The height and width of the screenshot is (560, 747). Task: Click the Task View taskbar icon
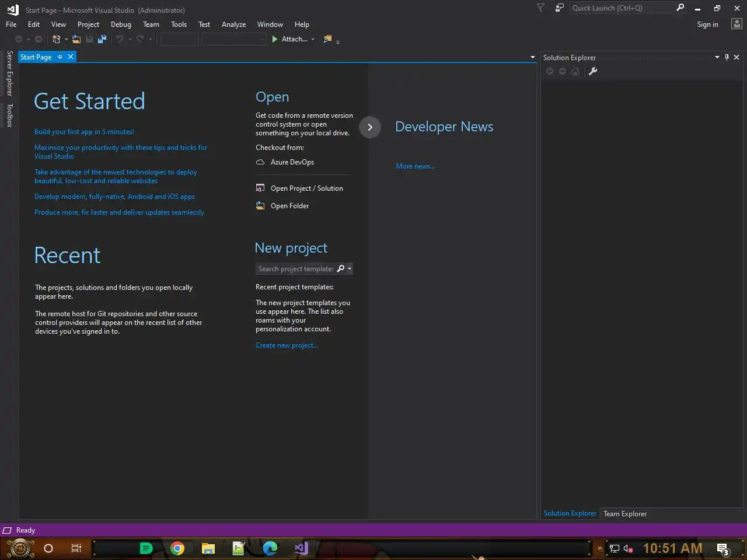(76, 548)
